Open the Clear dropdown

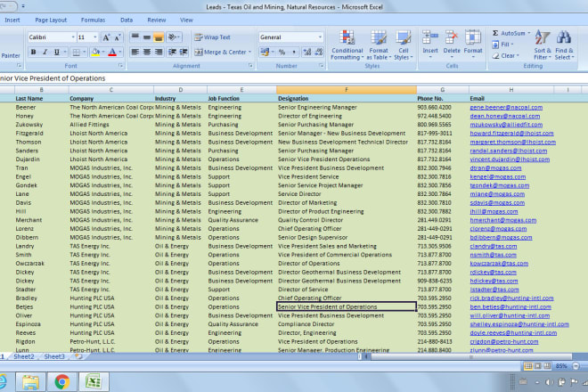(x=505, y=55)
